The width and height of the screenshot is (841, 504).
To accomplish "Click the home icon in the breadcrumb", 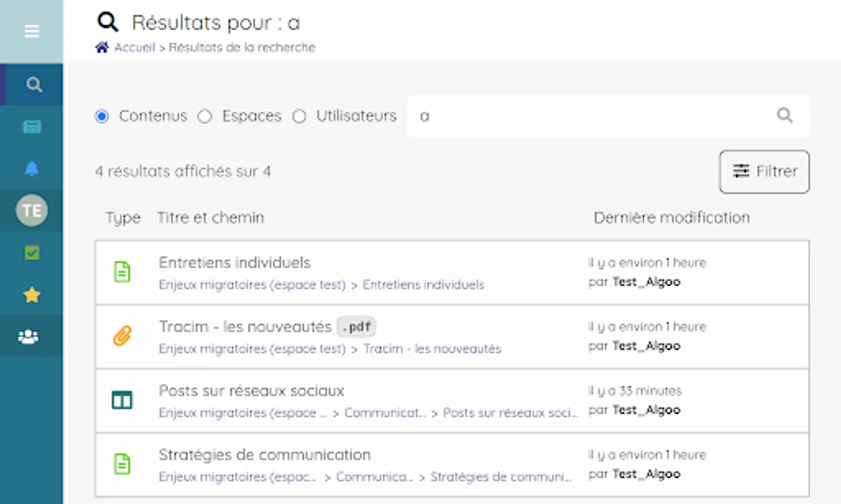I will pyautogui.click(x=101, y=47).
